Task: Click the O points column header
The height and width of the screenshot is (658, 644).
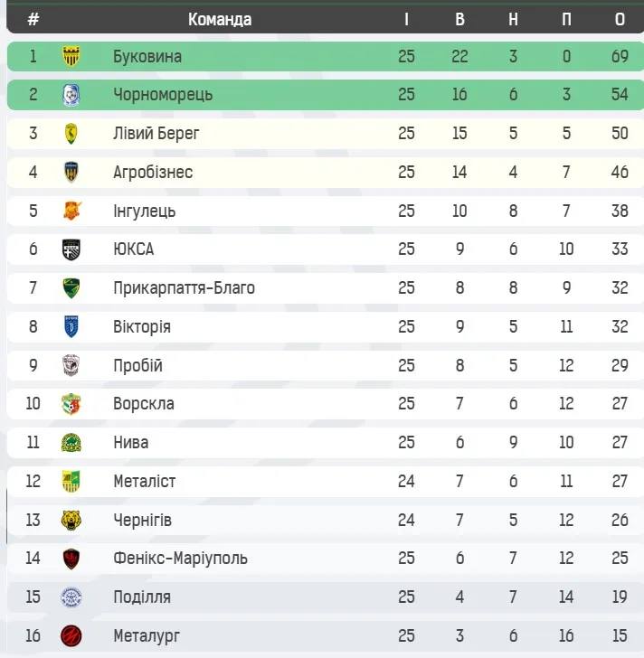Action: coord(619,19)
